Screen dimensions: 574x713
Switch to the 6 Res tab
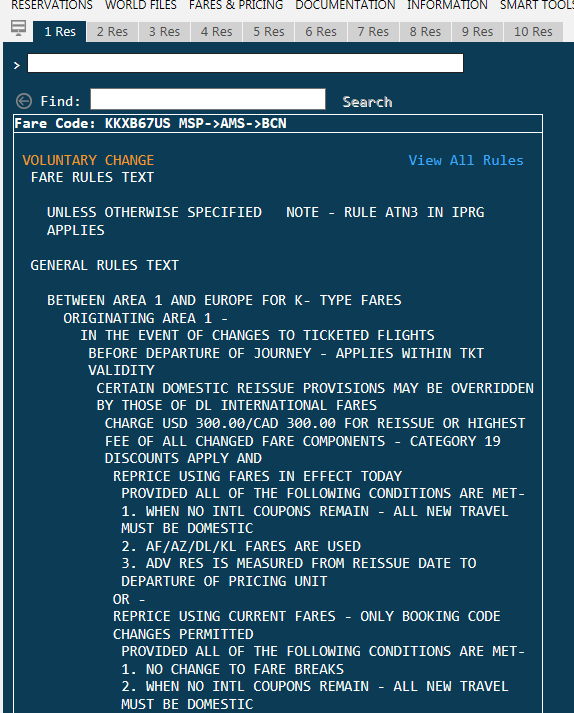pyautogui.click(x=321, y=31)
